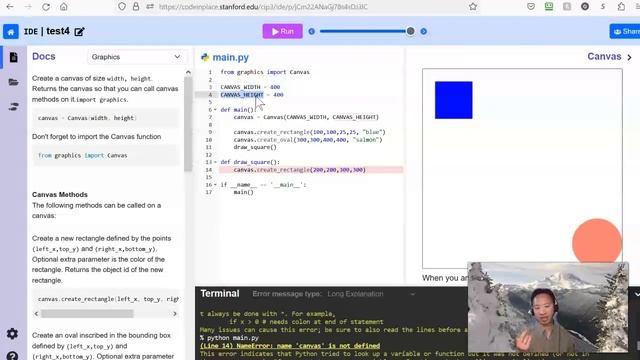Open the files folder icon in sidebar
Image resolution: width=640 pixels, height=360 pixels.
13,82
